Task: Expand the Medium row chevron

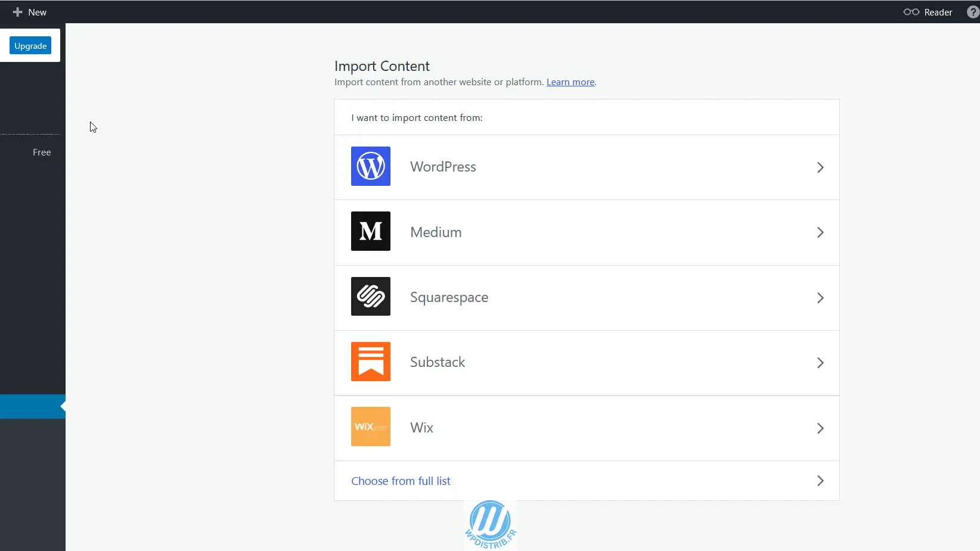Action: (820, 232)
